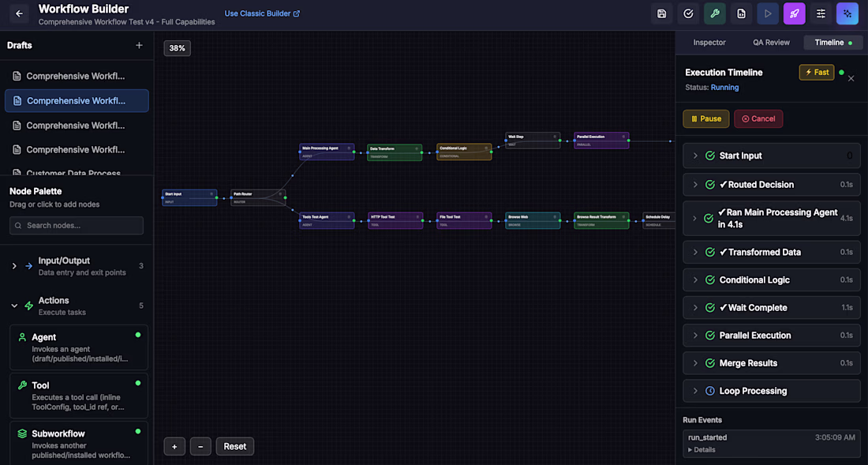Add a Tool node from palette

click(x=79, y=396)
